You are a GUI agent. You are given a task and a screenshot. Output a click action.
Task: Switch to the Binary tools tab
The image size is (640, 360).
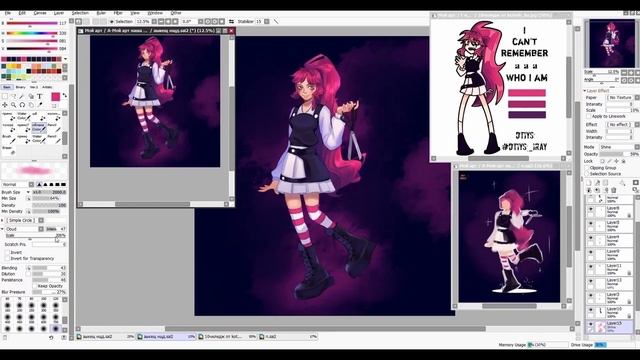20,87
